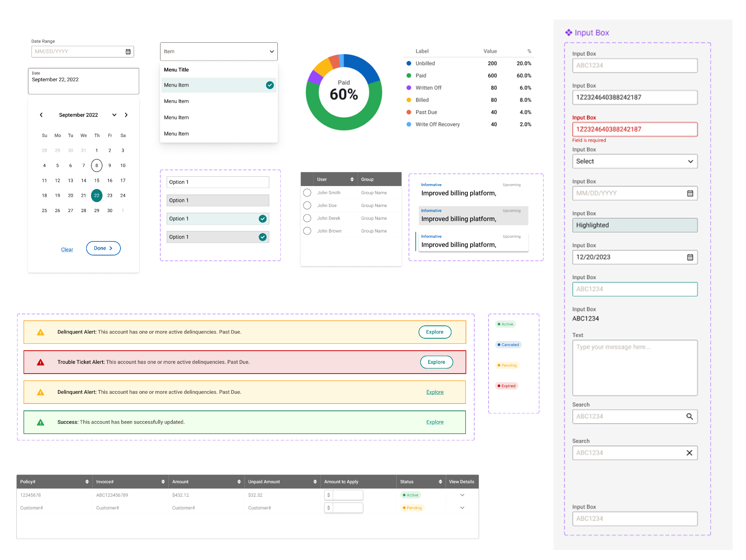Click Explore button in first Delinquent Alert
The image size is (746, 560).
[x=435, y=332]
